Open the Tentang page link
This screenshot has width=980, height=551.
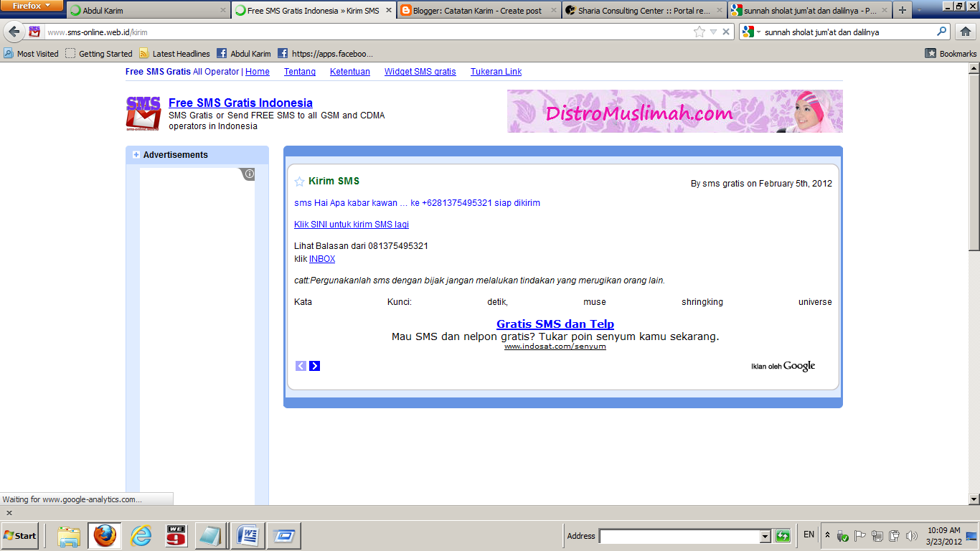point(300,72)
